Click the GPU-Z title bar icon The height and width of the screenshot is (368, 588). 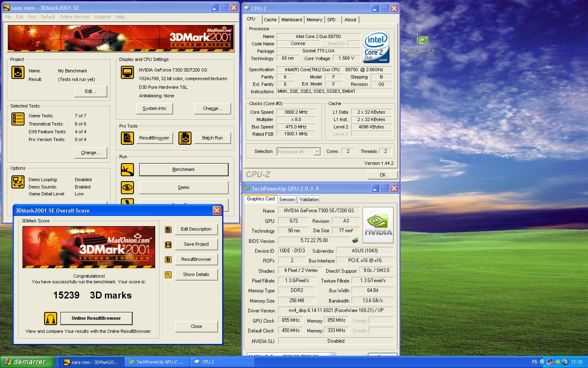(247, 188)
